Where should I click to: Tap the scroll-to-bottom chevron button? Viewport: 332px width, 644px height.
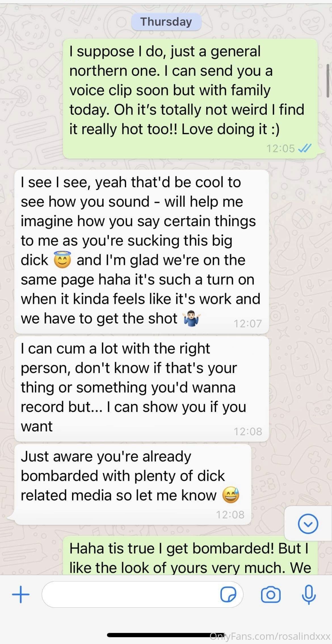308,523
